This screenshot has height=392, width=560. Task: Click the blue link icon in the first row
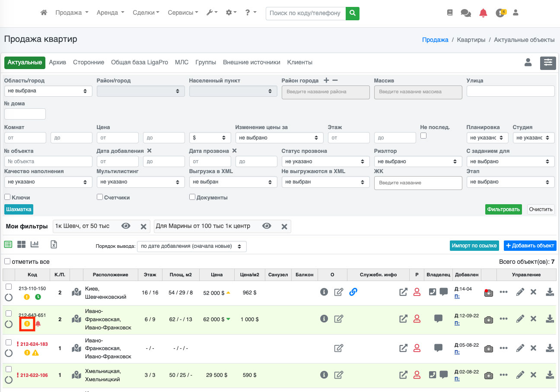(353, 292)
